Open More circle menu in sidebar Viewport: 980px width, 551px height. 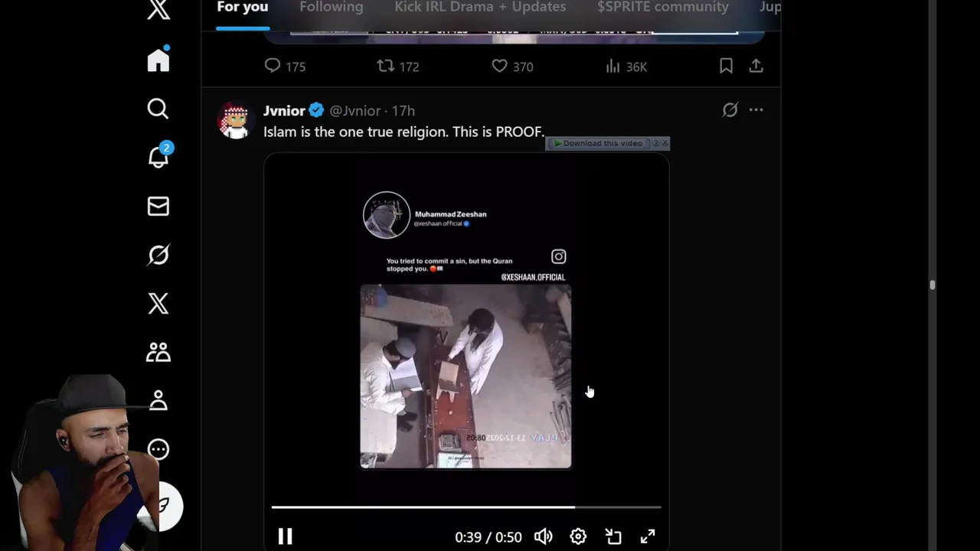pyautogui.click(x=158, y=449)
